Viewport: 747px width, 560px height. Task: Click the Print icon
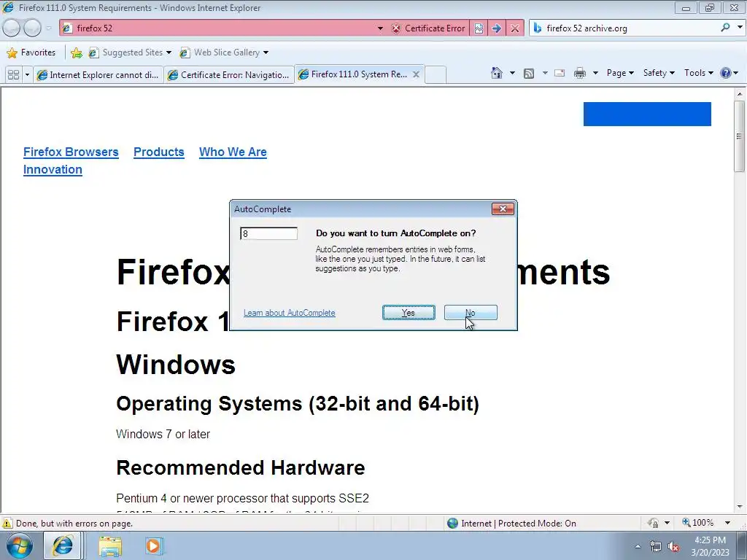pyautogui.click(x=580, y=73)
